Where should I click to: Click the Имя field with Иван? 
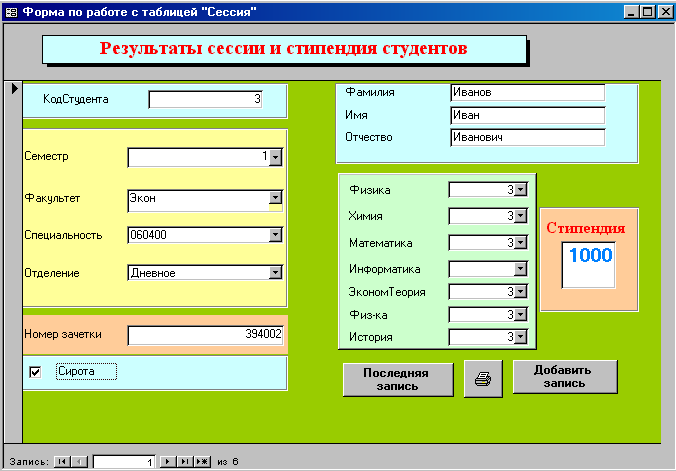(528, 115)
